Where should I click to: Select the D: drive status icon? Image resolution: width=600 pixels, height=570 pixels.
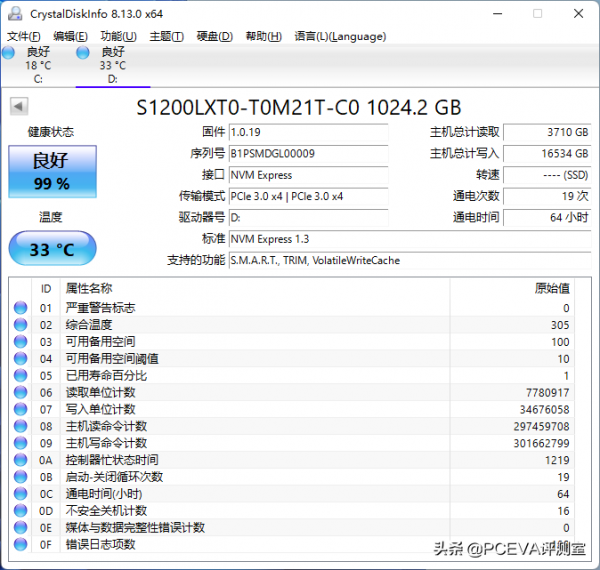(x=83, y=52)
